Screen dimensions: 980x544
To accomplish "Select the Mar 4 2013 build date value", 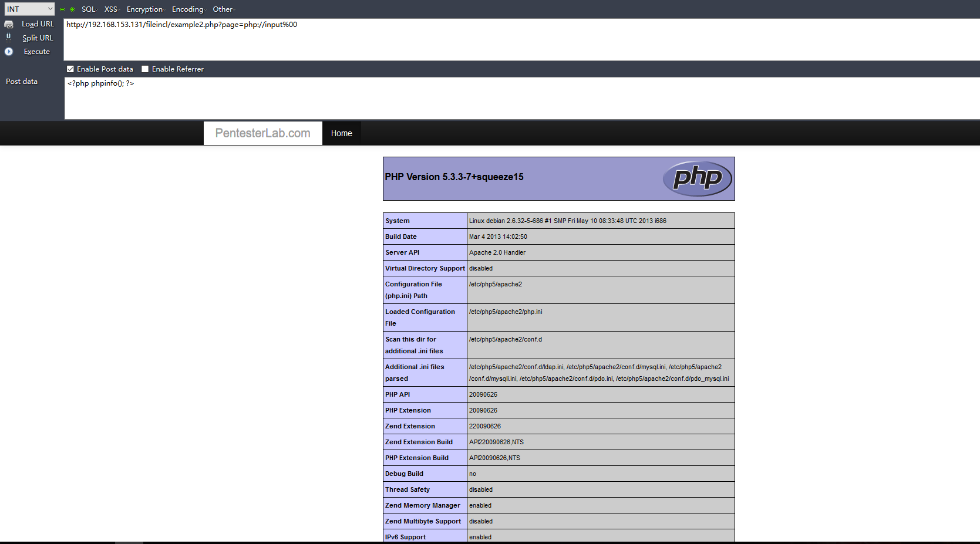I will (x=498, y=236).
